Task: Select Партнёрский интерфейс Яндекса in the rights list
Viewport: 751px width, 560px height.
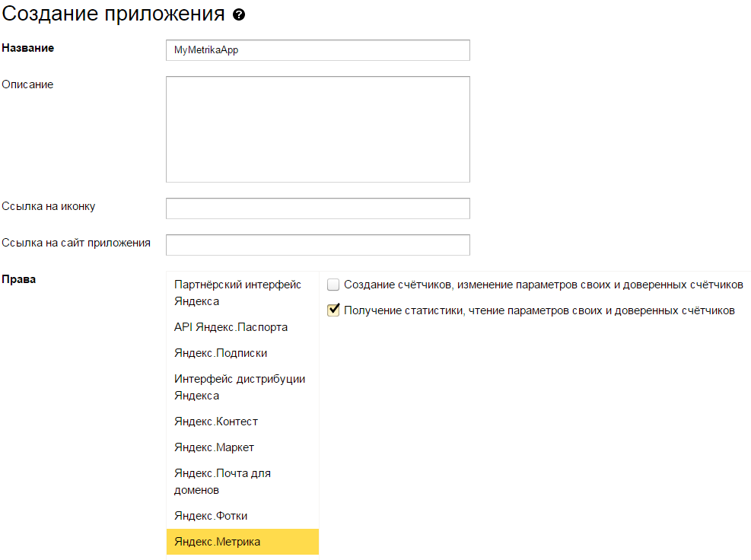Action: pos(237,293)
